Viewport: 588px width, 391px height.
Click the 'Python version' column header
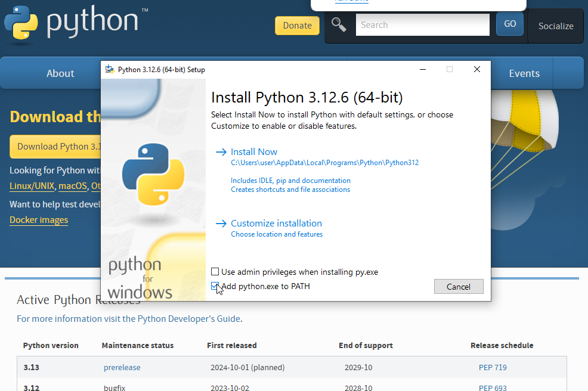[51, 345]
